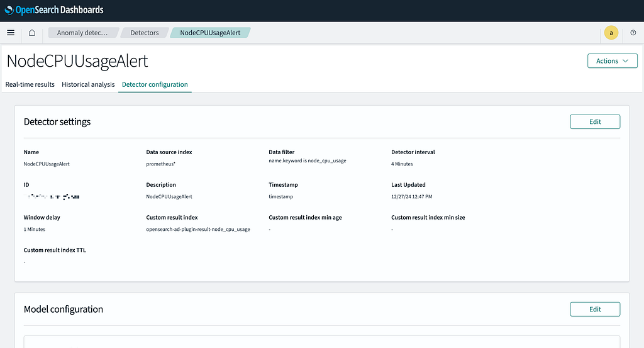644x348 pixels.
Task: Open the hamburger navigation menu
Action: [11, 33]
